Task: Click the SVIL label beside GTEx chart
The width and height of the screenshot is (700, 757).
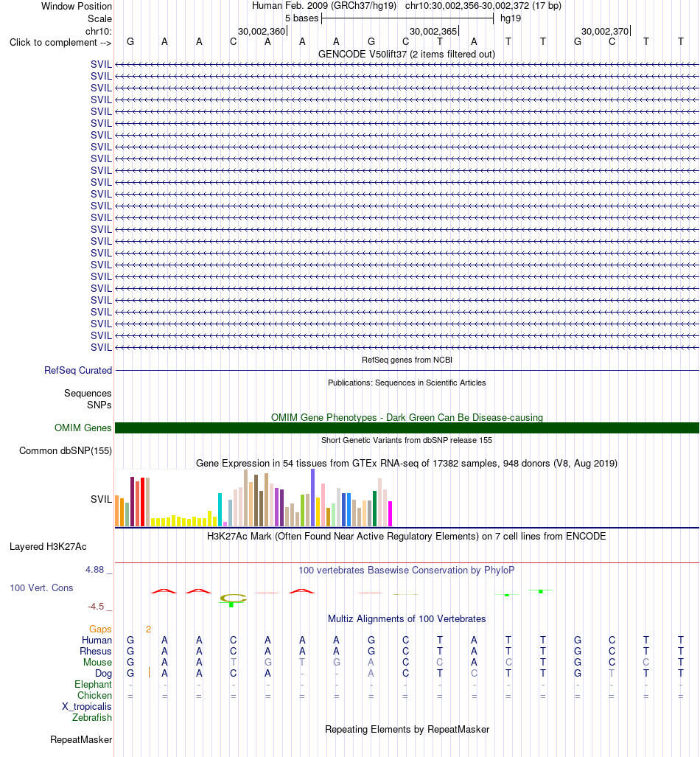Action: 101,499
